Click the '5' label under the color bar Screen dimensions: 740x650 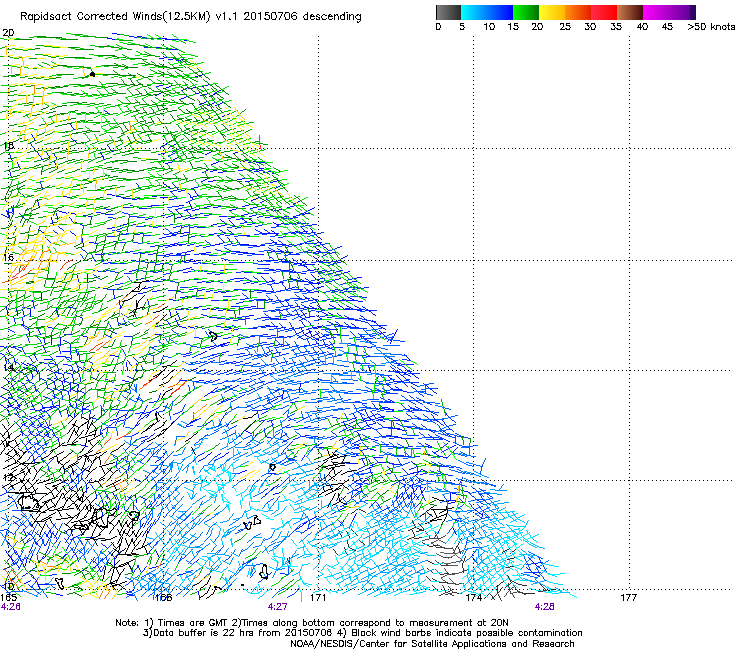tap(462, 27)
